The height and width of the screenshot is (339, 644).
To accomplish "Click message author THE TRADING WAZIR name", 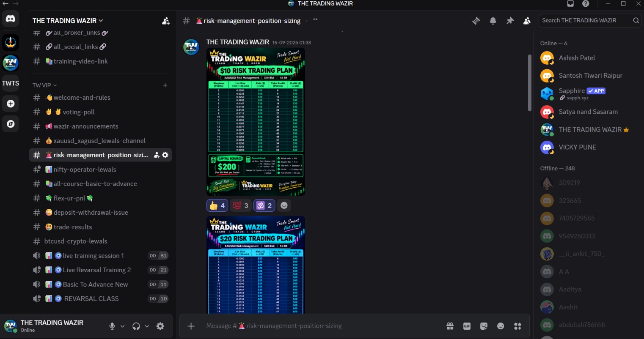I will (x=238, y=42).
